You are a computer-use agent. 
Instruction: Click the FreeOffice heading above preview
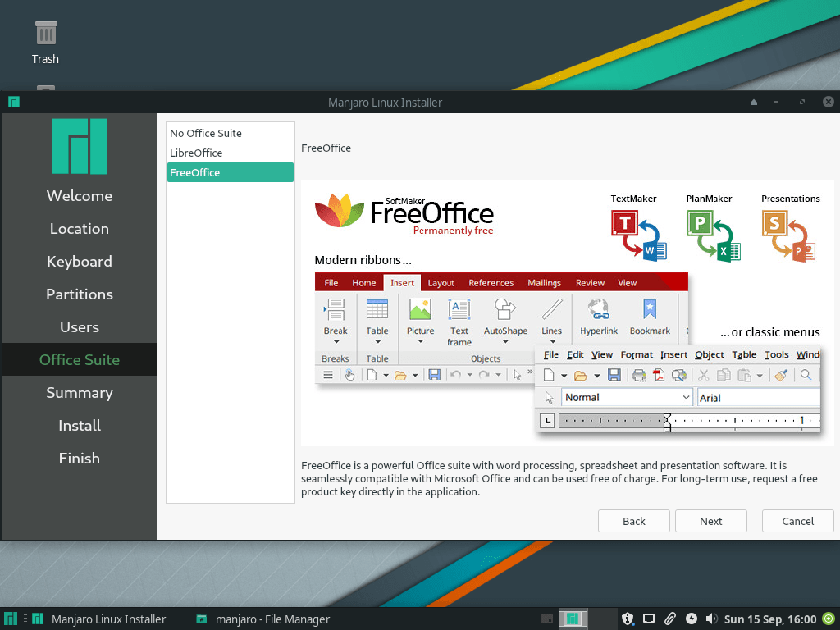(x=326, y=148)
